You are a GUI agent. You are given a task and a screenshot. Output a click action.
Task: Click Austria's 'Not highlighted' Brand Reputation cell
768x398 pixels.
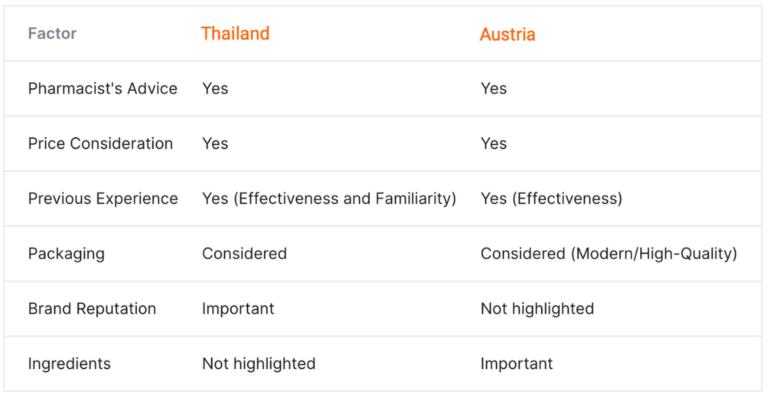click(x=537, y=308)
